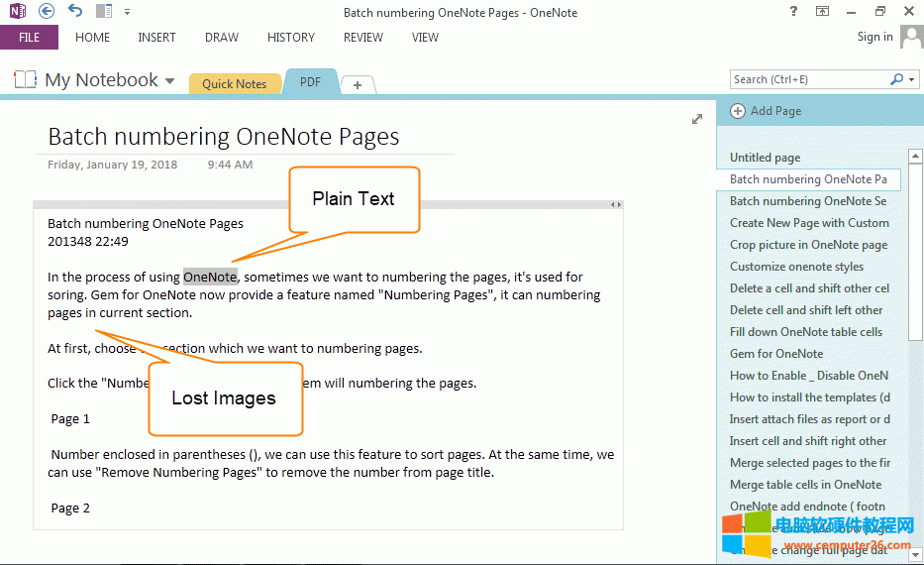The height and width of the screenshot is (565, 924).
Task: Click the Back navigation arrow
Action: pos(47,11)
